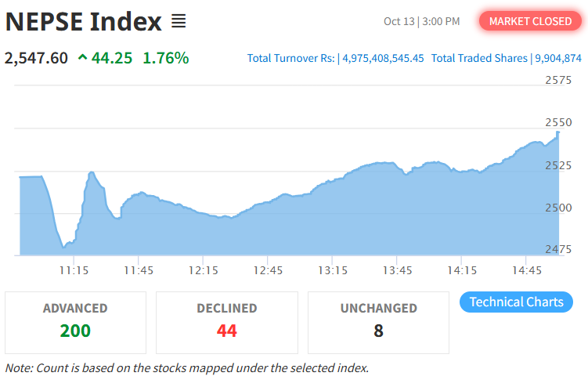The height and width of the screenshot is (387, 588).
Task: Click the Oct 13 date timestamp
Action: tap(399, 21)
